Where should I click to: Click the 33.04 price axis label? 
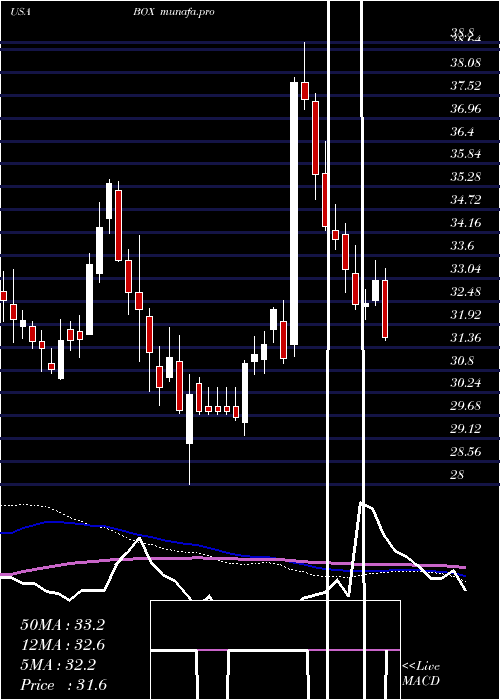[466, 269]
